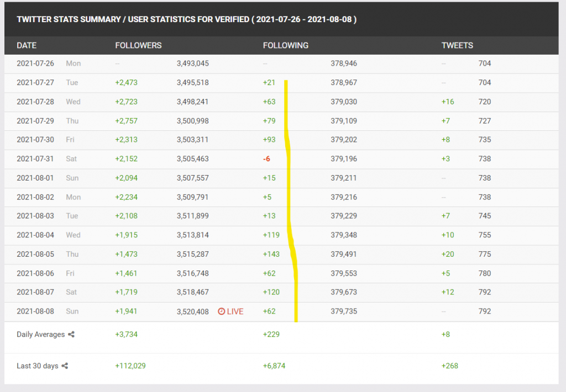Click the FOLLOWING column header
This screenshot has width=566, height=392.
[x=286, y=45]
